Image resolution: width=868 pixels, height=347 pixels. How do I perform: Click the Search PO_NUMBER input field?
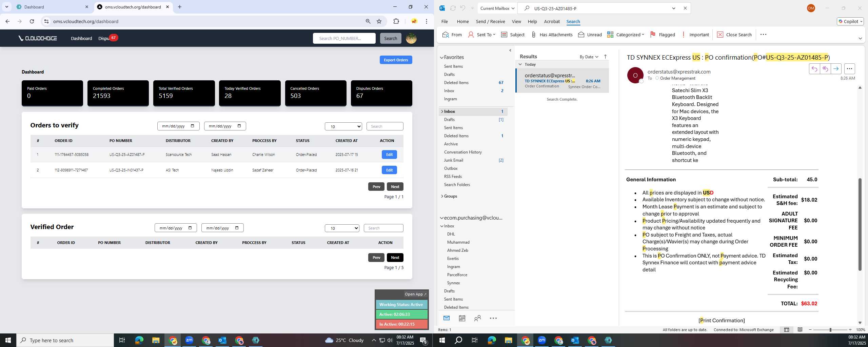(344, 38)
